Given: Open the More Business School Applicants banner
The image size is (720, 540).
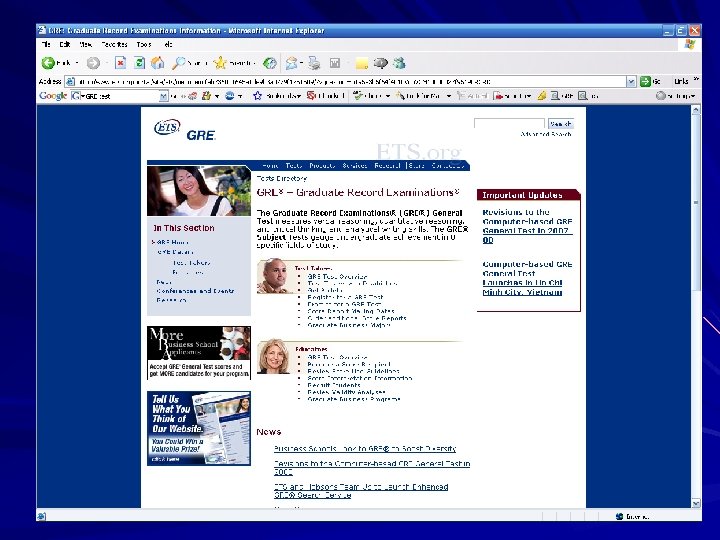Looking at the screenshot, I should pos(199,353).
